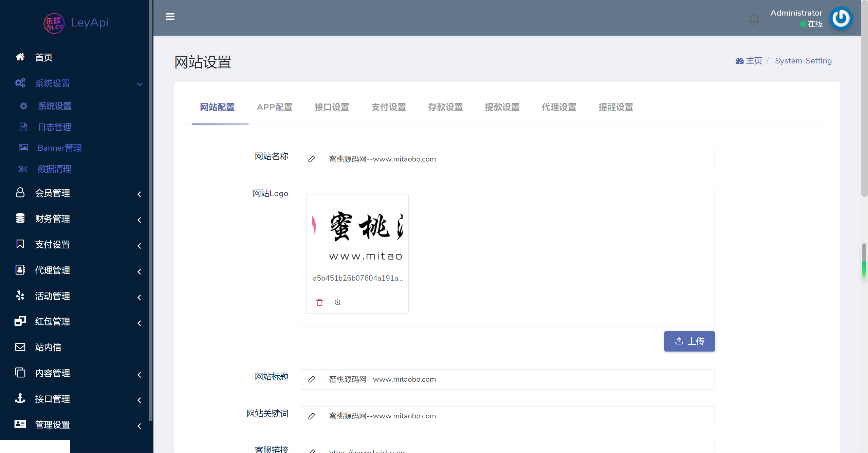
Task: Click the power avatar icon
Action: [841, 18]
